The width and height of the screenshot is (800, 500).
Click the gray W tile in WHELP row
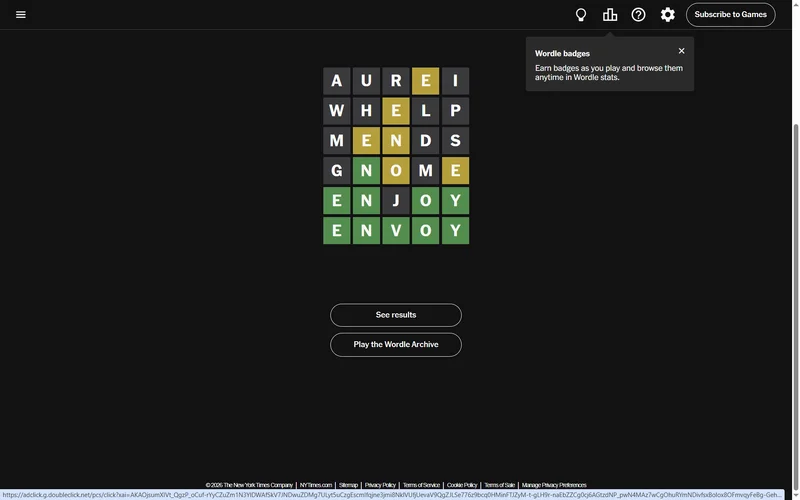point(337,111)
